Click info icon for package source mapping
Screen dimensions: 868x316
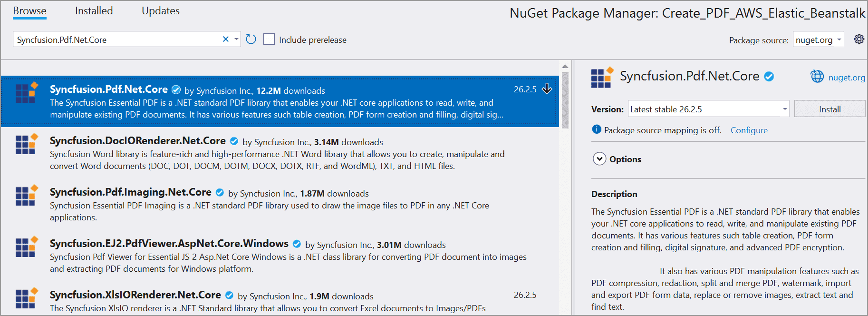597,129
